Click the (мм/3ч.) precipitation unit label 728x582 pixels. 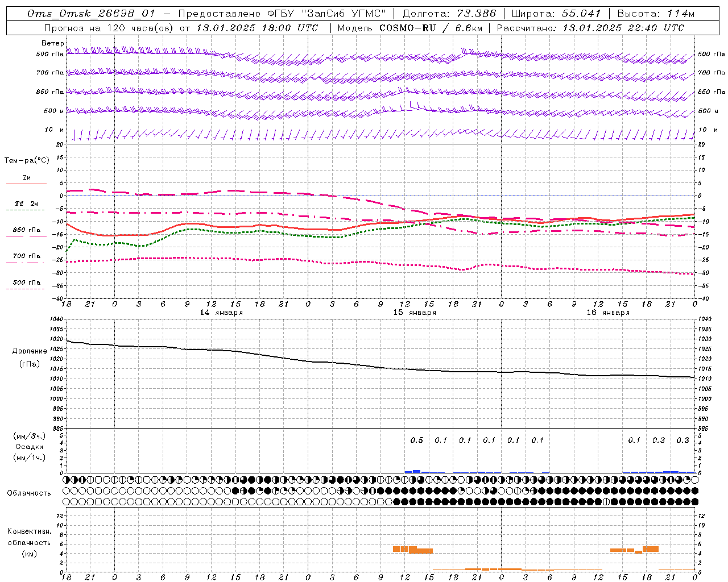[x=30, y=436]
